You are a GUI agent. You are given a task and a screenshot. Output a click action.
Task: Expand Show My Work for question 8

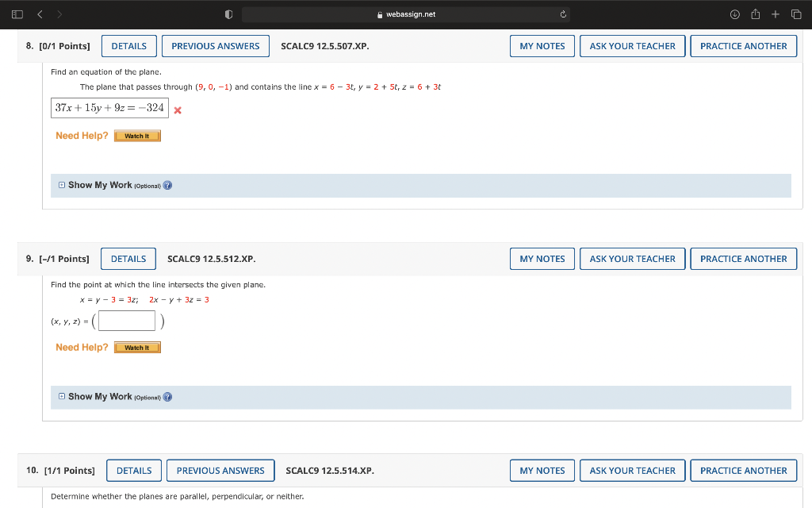[x=62, y=185]
